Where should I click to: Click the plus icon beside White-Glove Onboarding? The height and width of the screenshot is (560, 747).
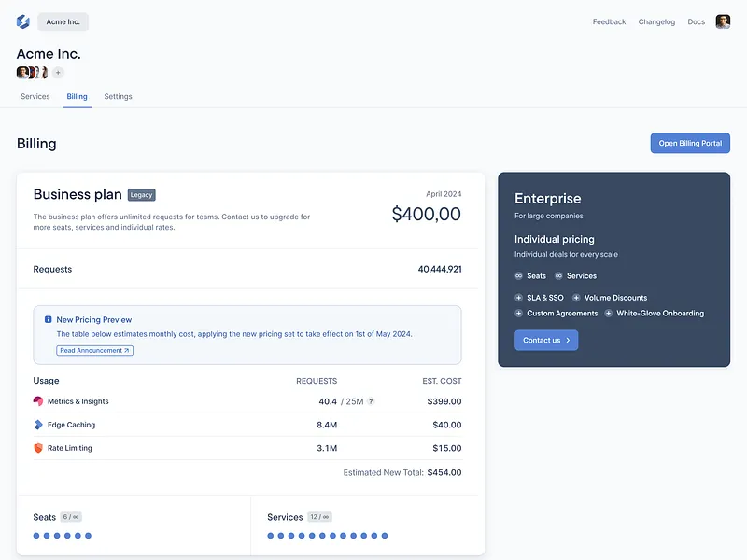coord(609,314)
